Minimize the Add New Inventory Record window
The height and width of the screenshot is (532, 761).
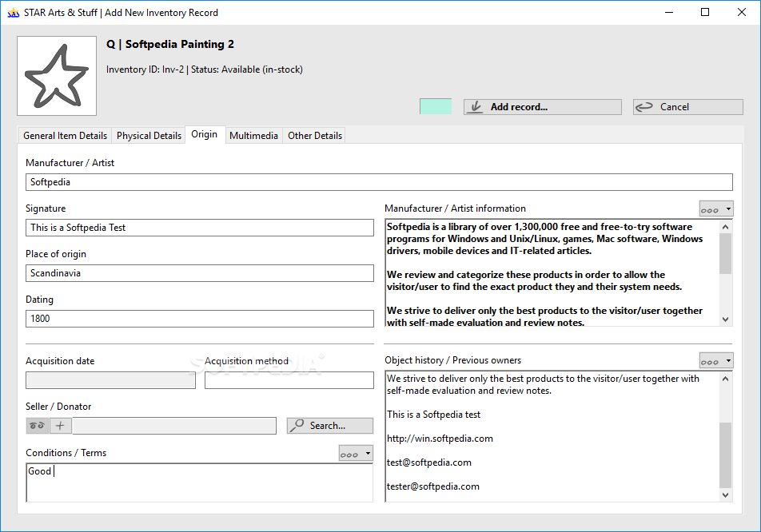pyautogui.click(x=669, y=12)
